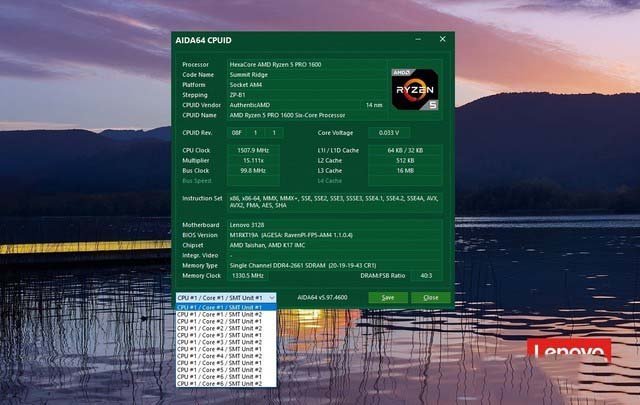The image size is (640, 405).
Task: Click the Stepping value ZP-B1
Action: [237, 95]
